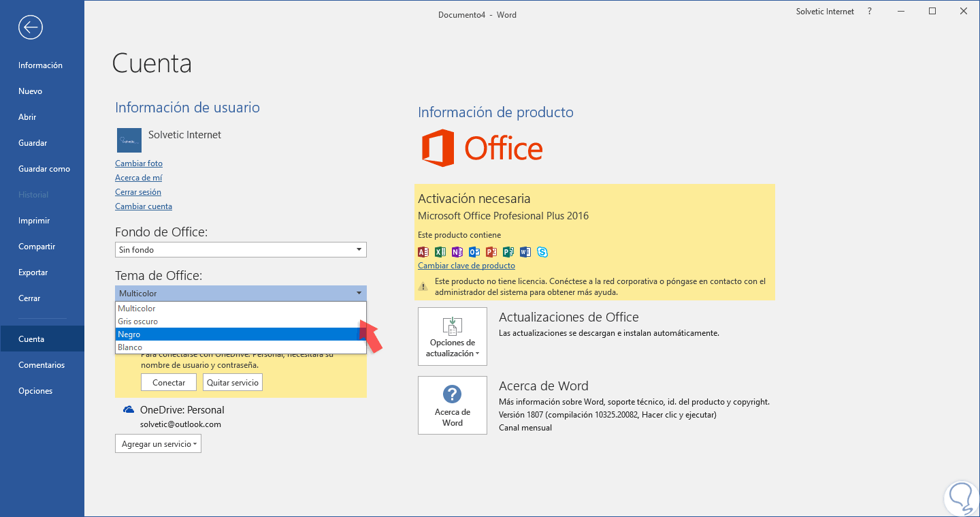Collapse the Tema de Office dropdown

[241, 294]
